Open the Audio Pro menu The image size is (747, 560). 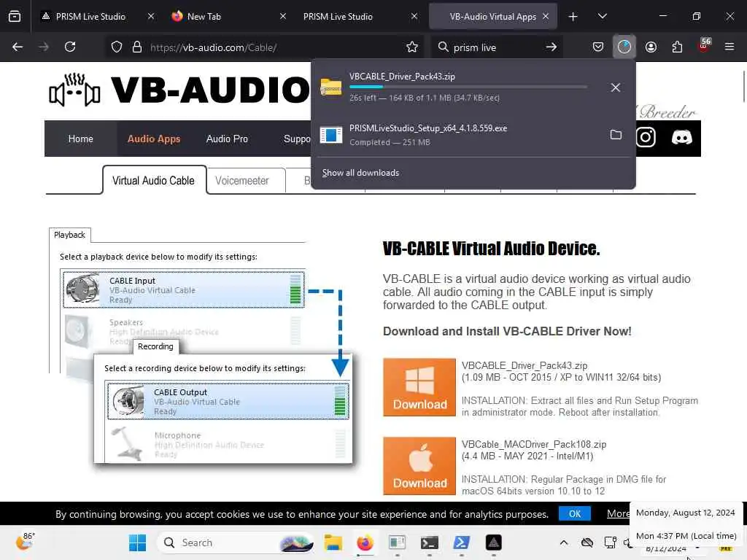coord(228,139)
